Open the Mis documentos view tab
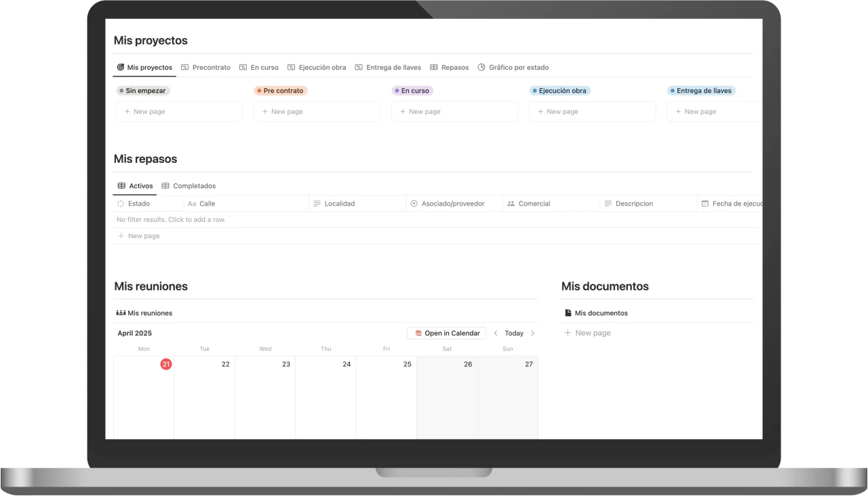Screen dimensions: 868x496 pos(596,313)
